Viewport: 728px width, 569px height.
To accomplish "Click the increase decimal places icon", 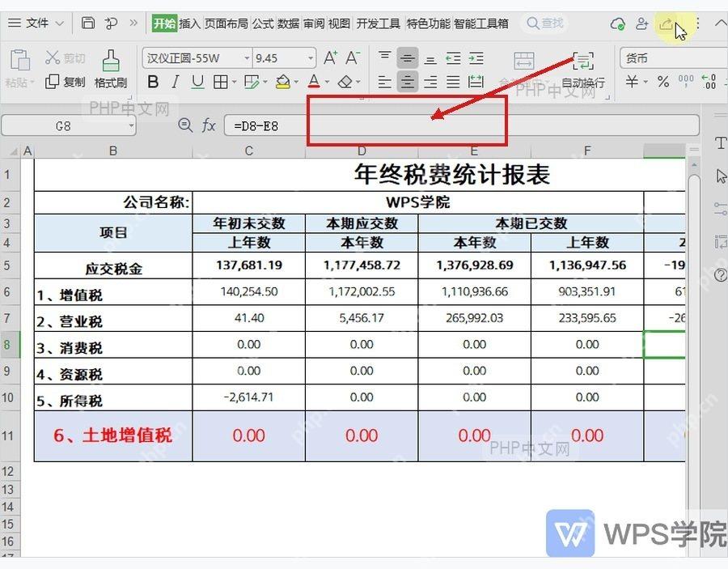I will point(709,82).
